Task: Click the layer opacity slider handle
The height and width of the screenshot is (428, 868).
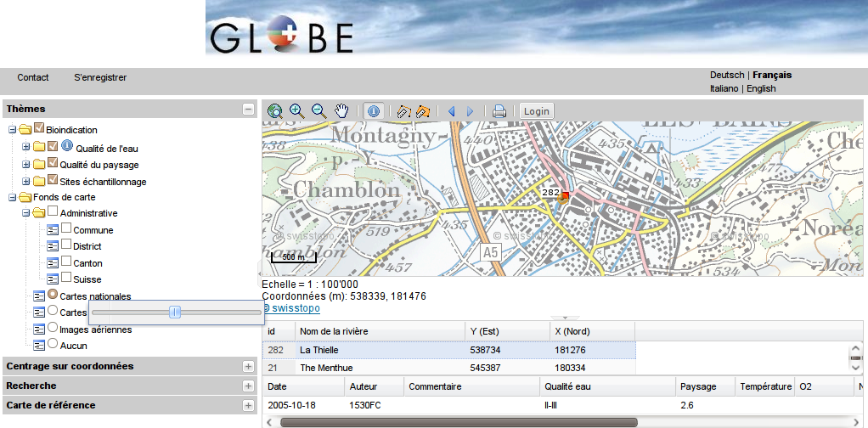Action: coord(175,313)
